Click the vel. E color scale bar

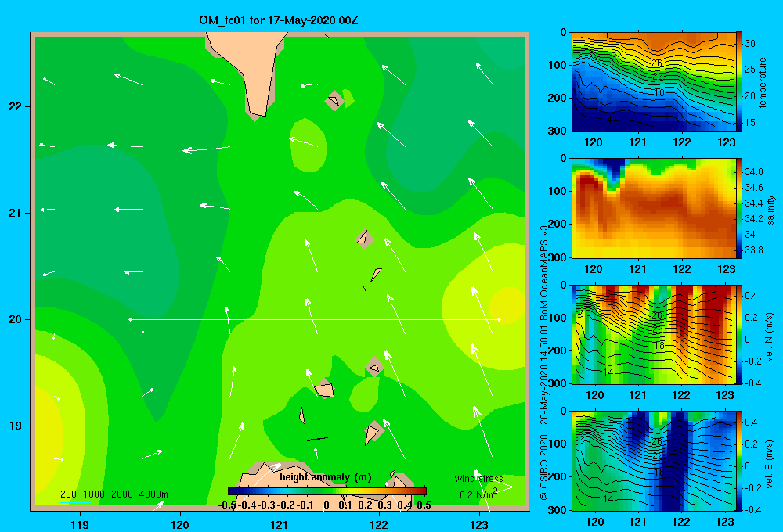(x=739, y=461)
